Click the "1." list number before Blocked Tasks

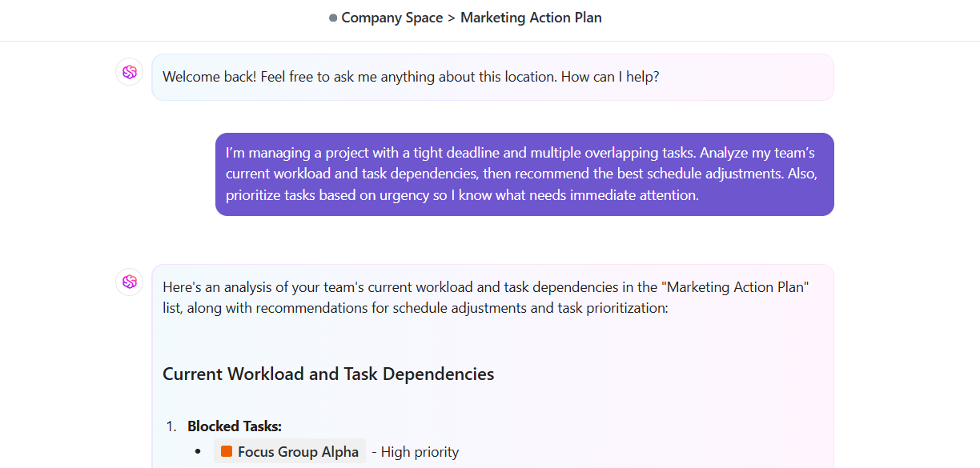click(x=171, y=426)
